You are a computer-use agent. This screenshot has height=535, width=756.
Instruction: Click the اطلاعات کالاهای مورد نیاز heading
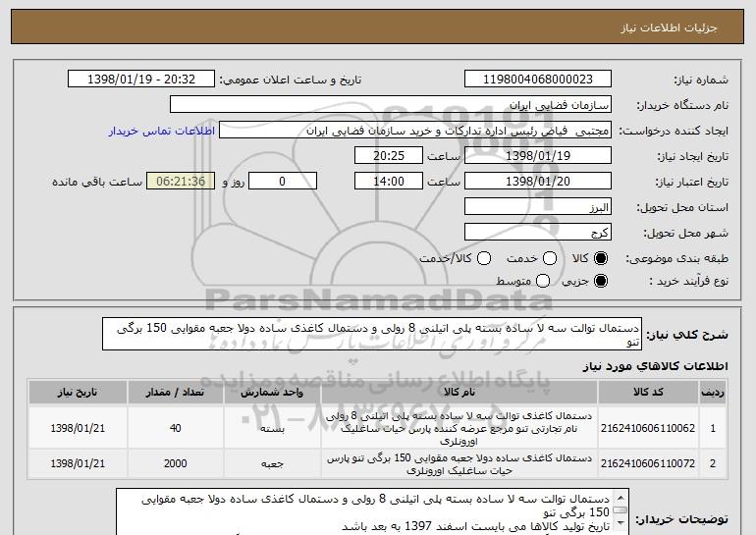click(655, 366)
